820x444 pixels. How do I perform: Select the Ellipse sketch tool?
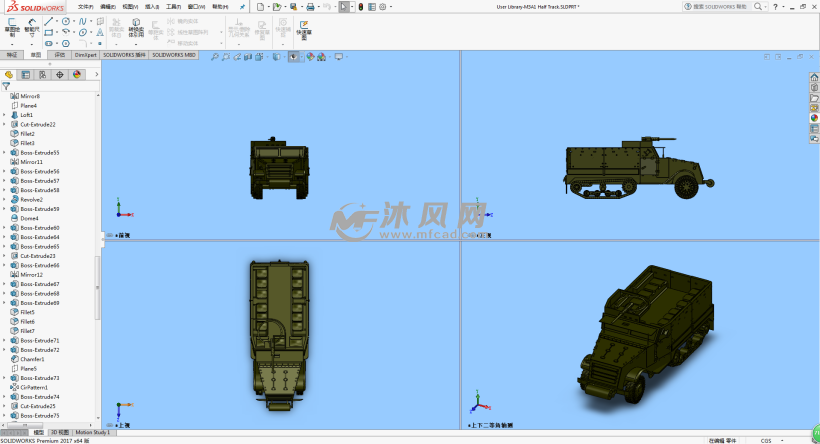pyautogui.click(x=83, y=32)
